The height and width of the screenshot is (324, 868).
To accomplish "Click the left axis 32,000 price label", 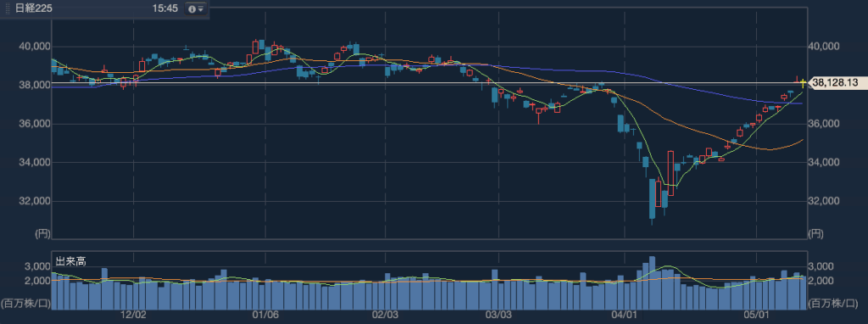I will click(x=34, y=201).
